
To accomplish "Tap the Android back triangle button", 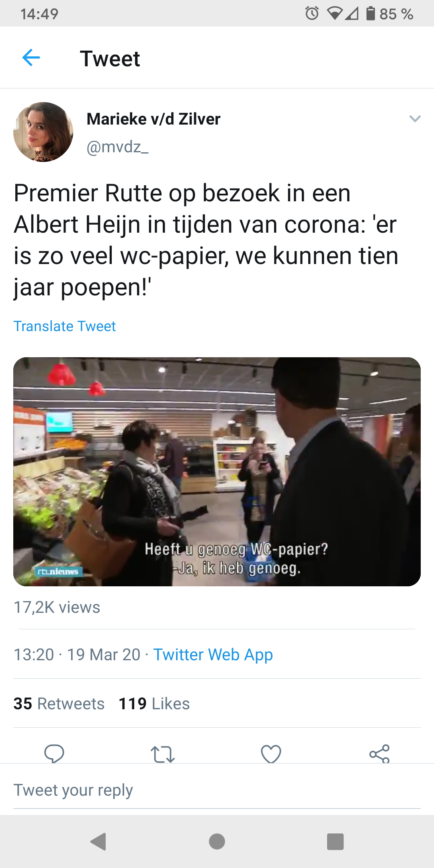I will point(98,841).
